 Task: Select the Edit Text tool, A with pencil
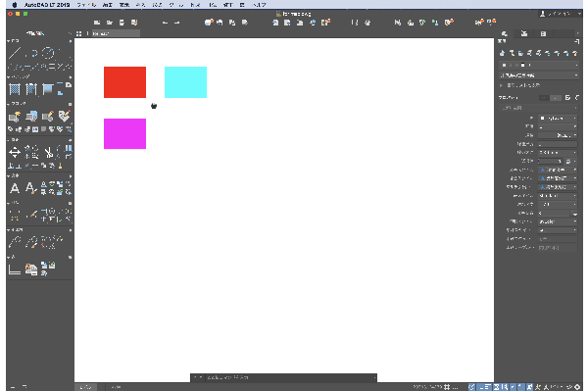(31, 188)
